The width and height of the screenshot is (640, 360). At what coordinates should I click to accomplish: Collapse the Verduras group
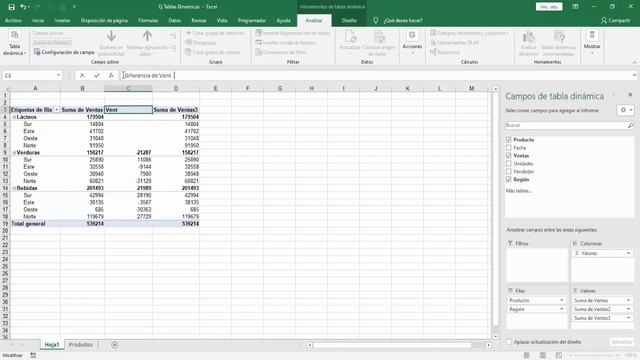tap(14, 153)
